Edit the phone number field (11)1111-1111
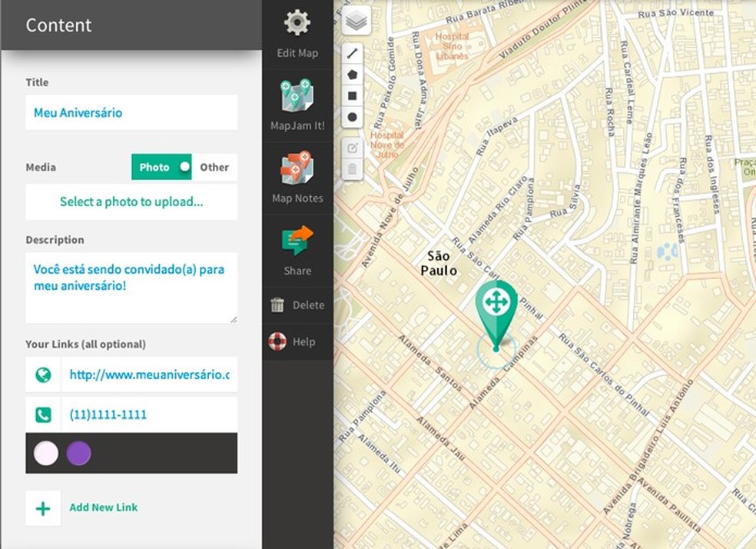The image size is (756, 549). (x=150, y=415)
